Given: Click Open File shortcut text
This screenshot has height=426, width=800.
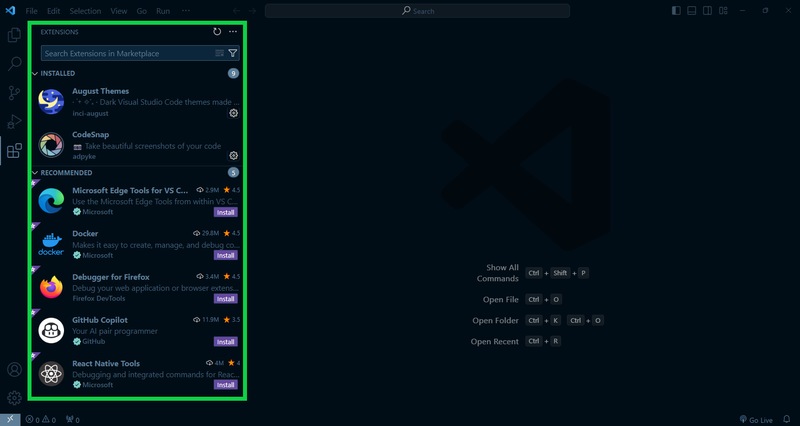Looking at the screenshot, I should point(501,299).
